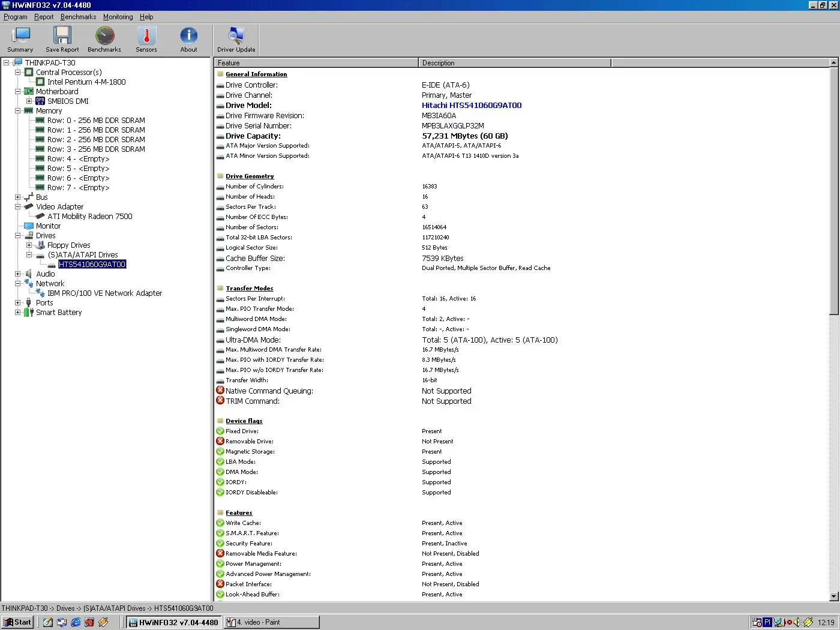Expand the Ports branch
This screenshot has height=630, width=840.
click(17, 302)
